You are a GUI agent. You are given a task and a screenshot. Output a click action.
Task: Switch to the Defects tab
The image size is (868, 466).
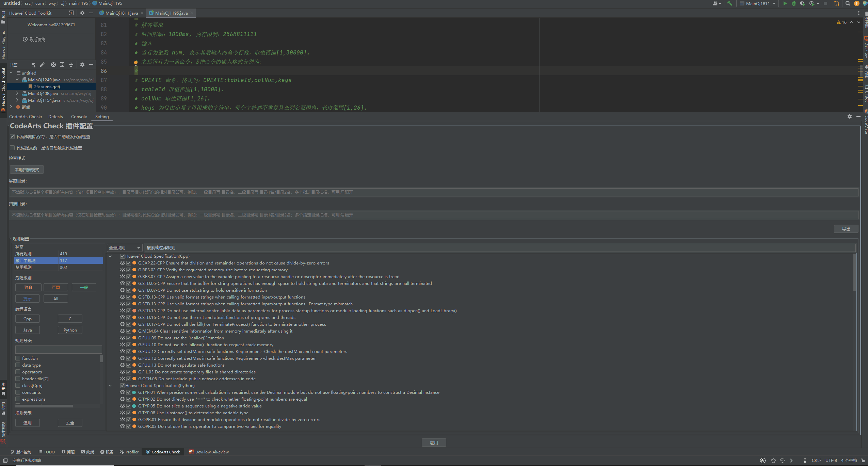click(55, 117)
